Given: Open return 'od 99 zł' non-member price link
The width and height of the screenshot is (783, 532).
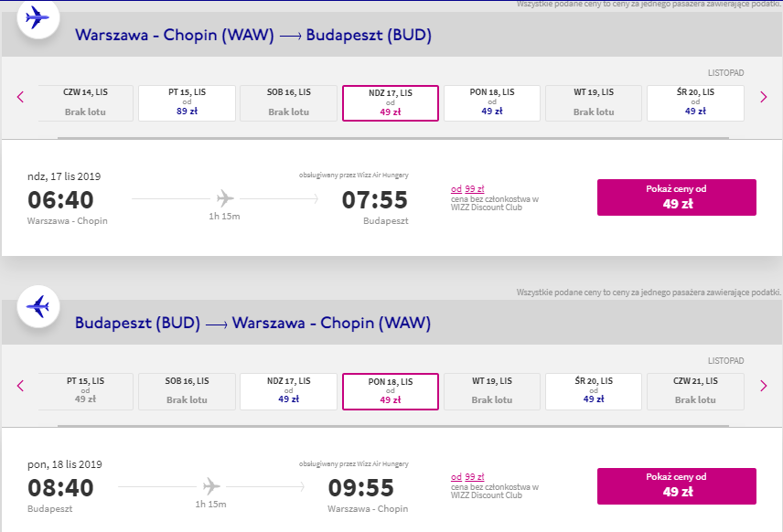Looking at the screenshot, I should coord(467,477).
